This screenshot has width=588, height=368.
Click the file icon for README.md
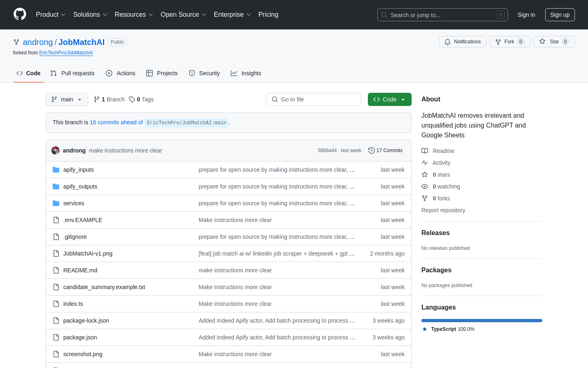pyautogui.click(x=56, y=270)
